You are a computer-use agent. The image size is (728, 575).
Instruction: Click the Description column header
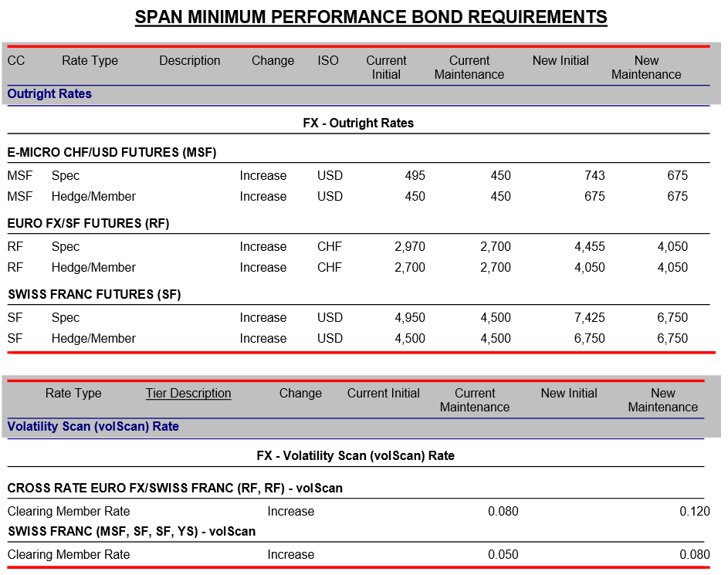190,61
